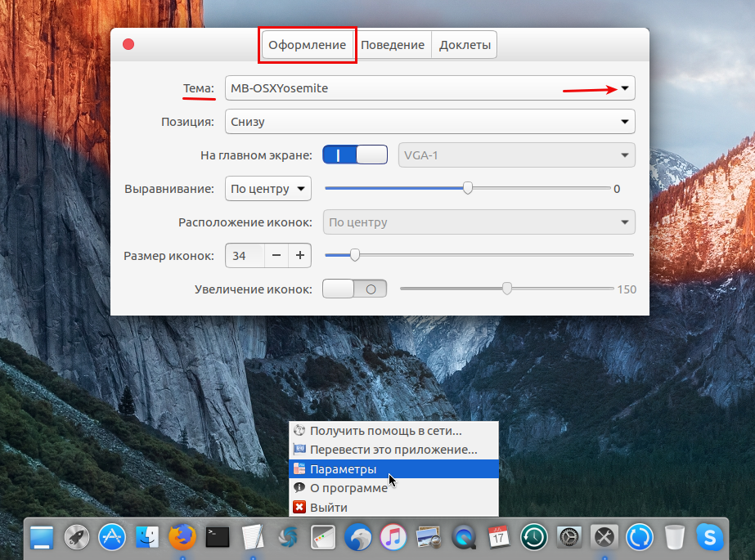Open the gray window-with-colored-dots dock icon
The image size is (755, 560).
(323, 537)
